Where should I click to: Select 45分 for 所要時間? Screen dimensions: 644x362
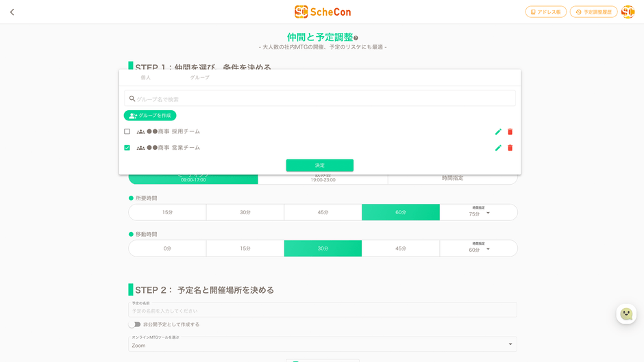point(323,213)
